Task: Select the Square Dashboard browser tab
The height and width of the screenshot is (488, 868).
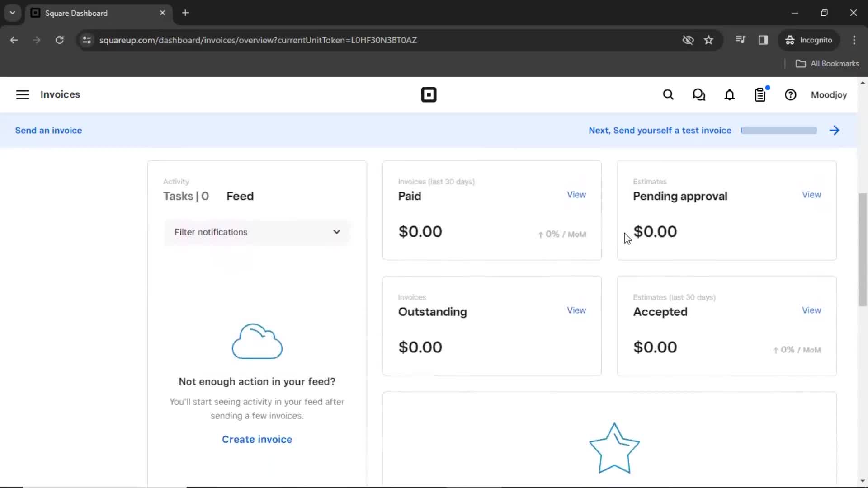Action: [x=98, y=13]
